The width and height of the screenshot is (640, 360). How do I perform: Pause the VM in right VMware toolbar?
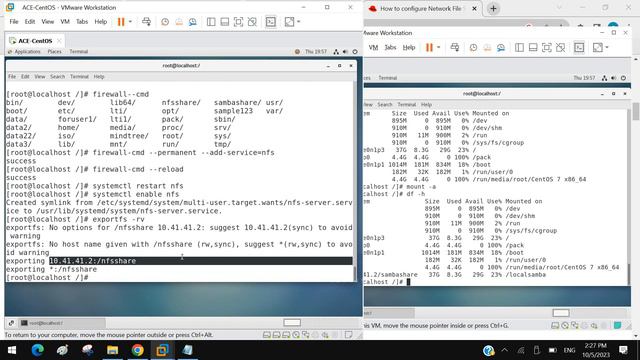tap(429, 47)
